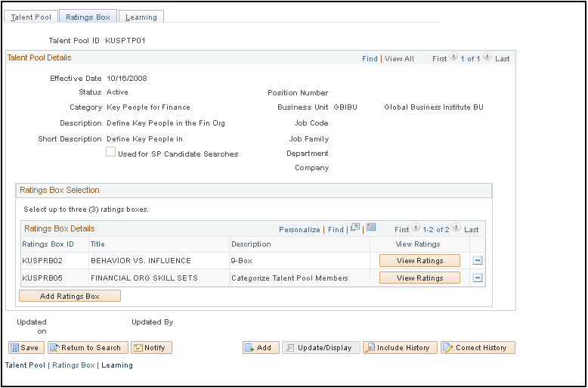Screen dimensions: 588x388
Task: Show previous row in Ratings Box Details
Action: [416, 228]
